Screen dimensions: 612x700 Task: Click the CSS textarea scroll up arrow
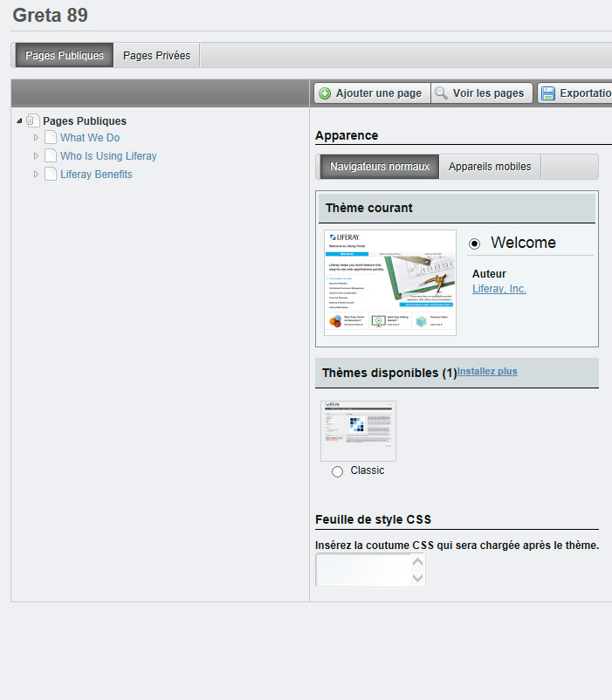coord(418,561)
